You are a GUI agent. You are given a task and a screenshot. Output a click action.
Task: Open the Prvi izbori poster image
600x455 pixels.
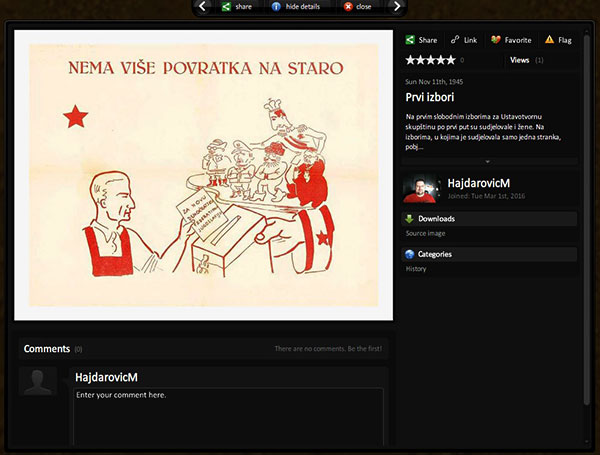[204, 176]
